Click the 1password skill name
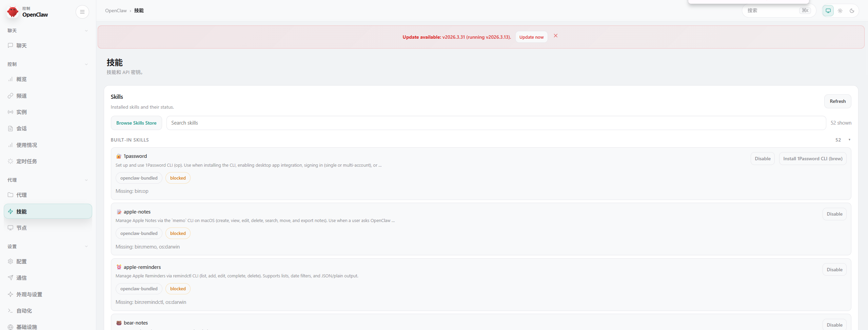The height and width of the screenshot is (330, 868). (x=135, y=156)
